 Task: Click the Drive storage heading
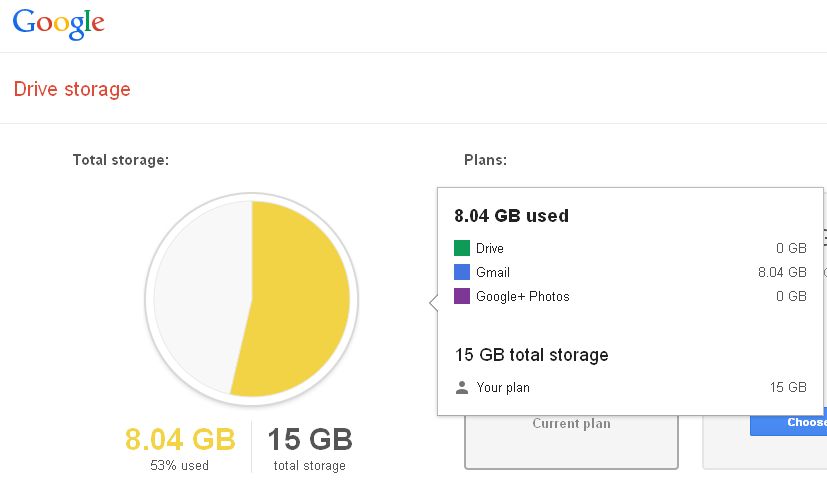(72, 89)
